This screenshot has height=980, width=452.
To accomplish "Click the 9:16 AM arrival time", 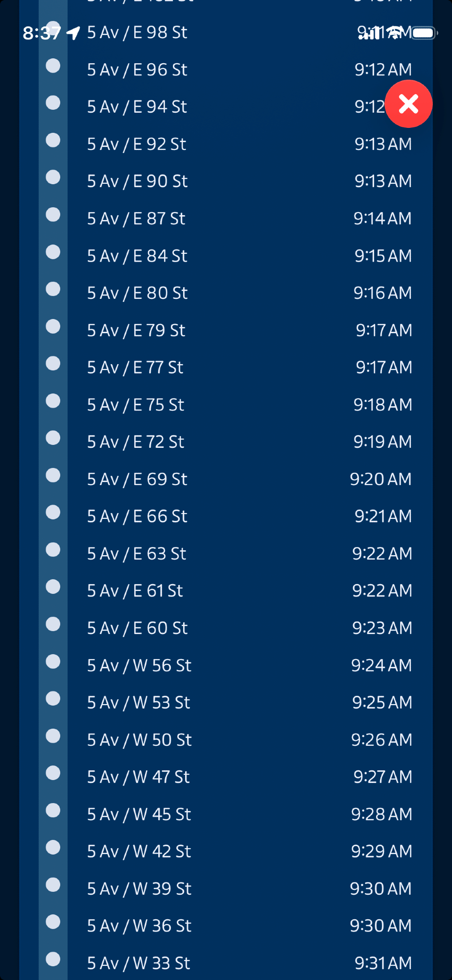I will pos(382,293).
